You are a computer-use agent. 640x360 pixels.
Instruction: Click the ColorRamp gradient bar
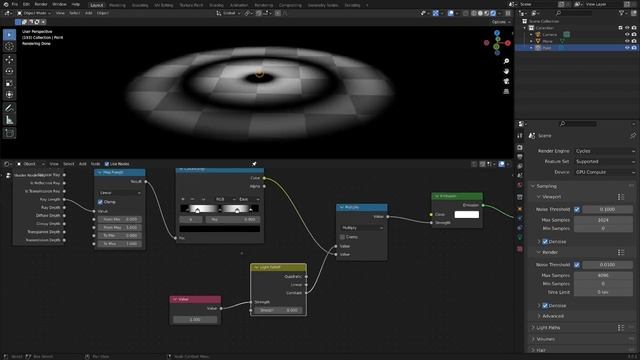coord(220,209)
